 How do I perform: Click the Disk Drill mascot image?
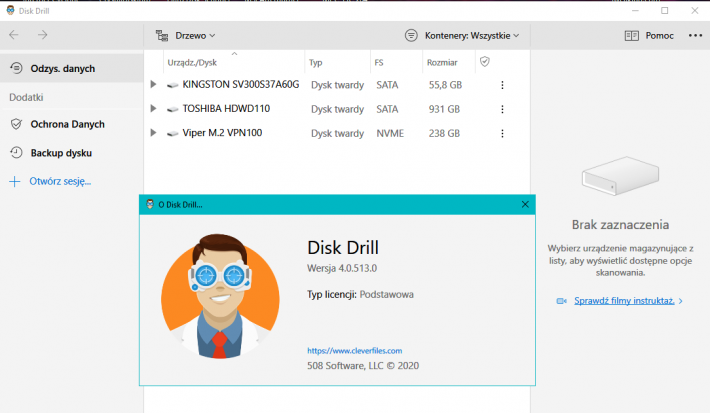tap(220, 296)
